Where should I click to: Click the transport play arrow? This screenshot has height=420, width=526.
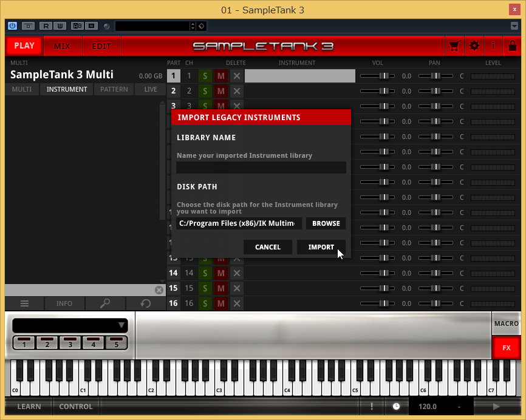pyautogui.click(x=496, y=406)
